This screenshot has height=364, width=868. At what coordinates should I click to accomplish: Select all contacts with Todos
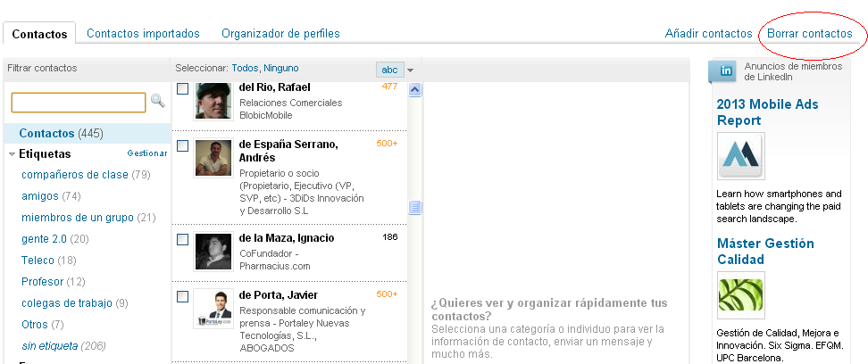(x=245, y=68)
